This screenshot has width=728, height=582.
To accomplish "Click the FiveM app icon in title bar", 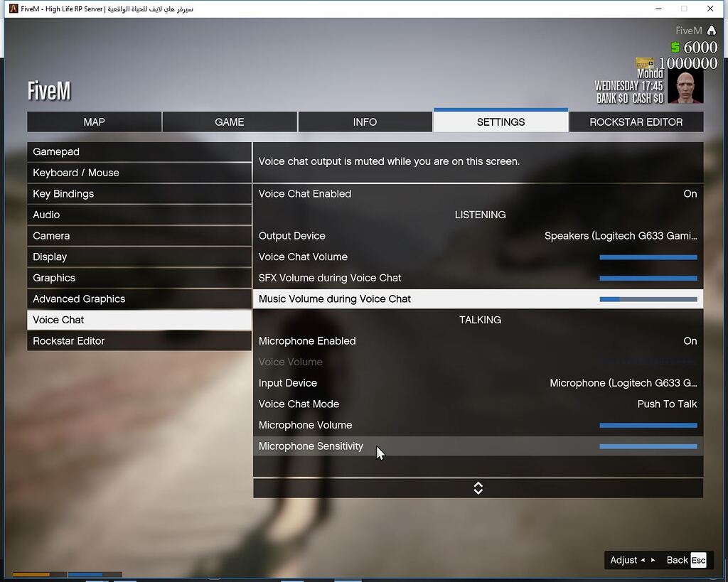I will click(x=14, y=9).
